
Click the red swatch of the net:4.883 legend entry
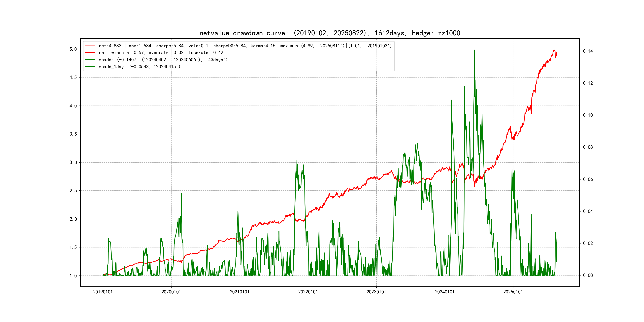(x=90, y=46)
